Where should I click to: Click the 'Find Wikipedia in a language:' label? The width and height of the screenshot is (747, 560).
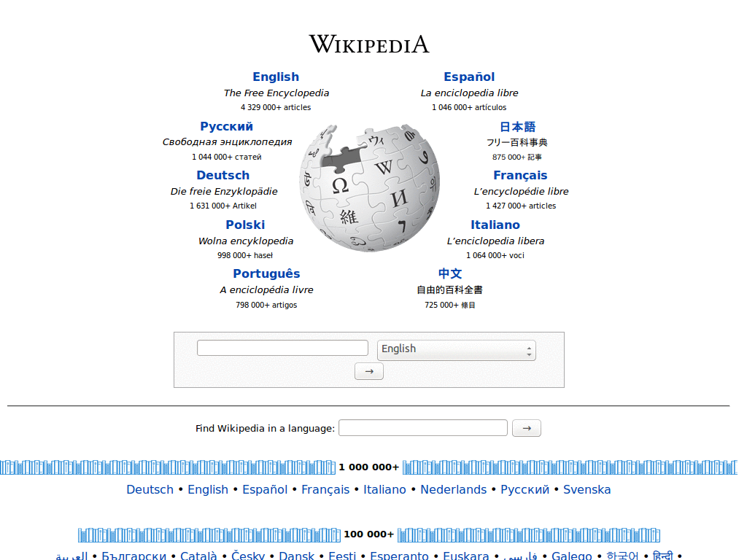click(266, 429)
